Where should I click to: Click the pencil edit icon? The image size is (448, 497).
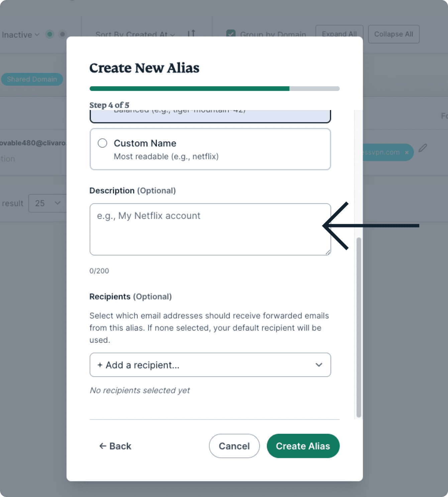pos(423,148)
